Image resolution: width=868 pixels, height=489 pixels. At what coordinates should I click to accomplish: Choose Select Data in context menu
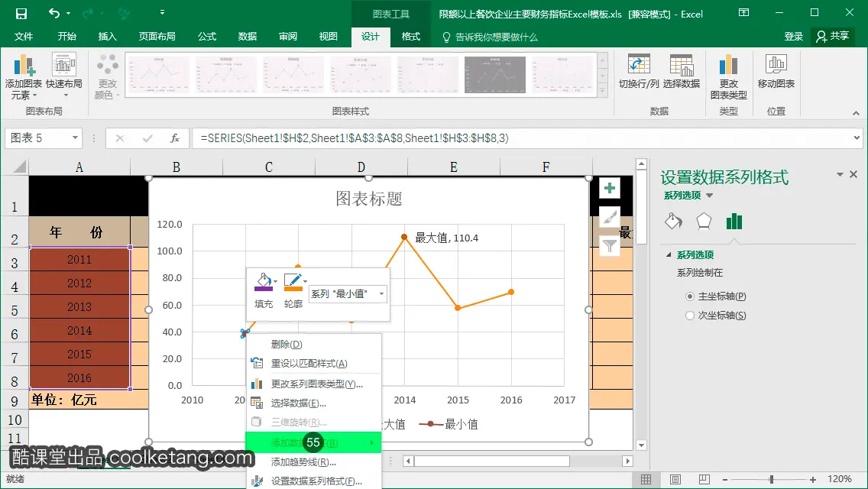313,403
